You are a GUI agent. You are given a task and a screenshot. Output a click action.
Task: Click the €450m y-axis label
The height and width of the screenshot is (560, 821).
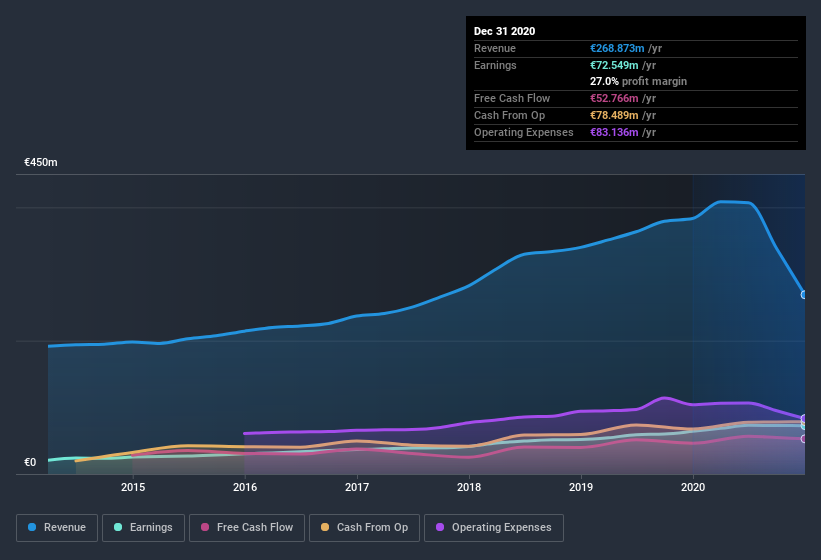tap(41, 162)
